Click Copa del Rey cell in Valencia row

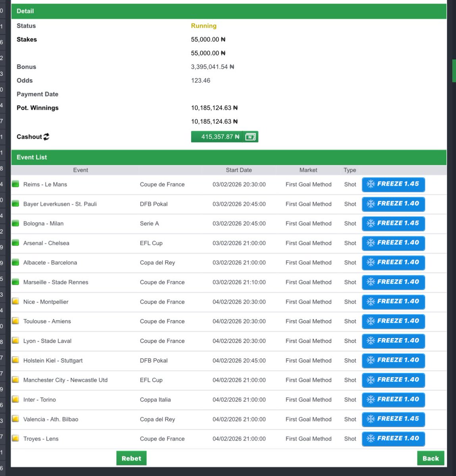point(157,419)
